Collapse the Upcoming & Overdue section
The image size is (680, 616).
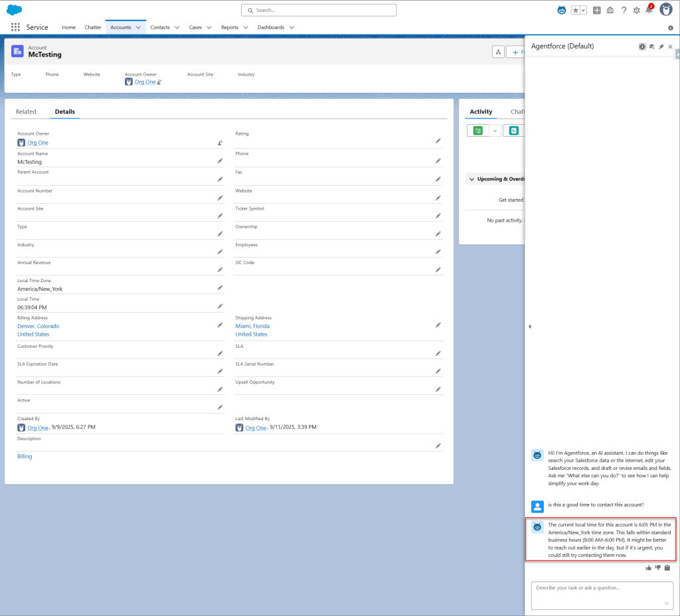tap(471, 179)
